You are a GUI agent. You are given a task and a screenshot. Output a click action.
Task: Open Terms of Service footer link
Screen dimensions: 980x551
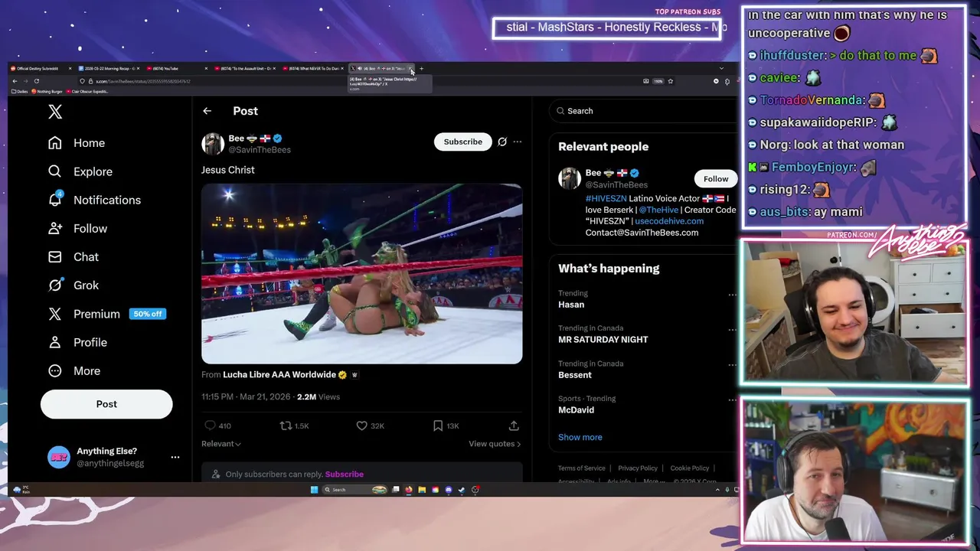581,468
